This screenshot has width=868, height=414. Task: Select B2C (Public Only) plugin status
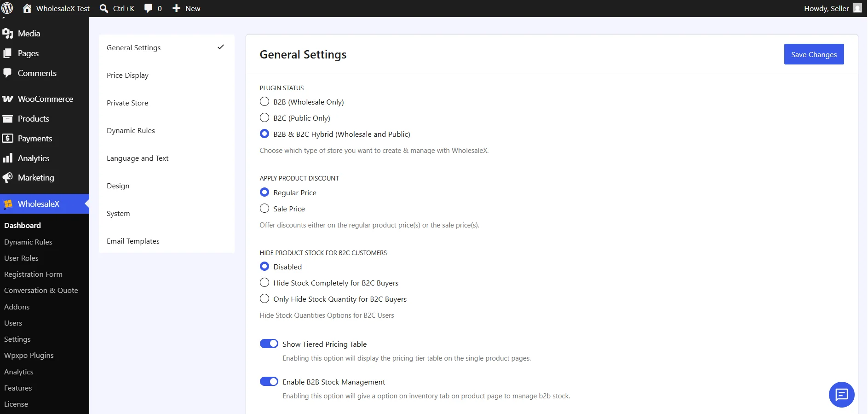(x=264, y=118)
